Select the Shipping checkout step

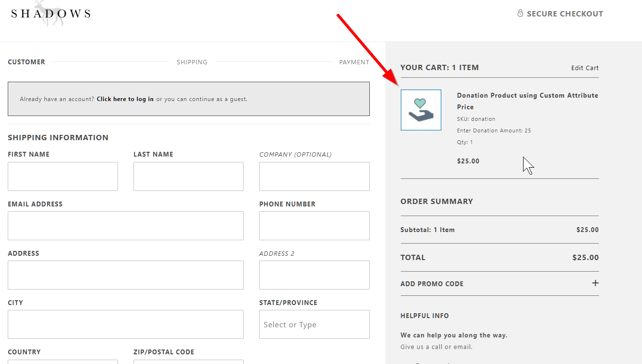click(192, 62)
